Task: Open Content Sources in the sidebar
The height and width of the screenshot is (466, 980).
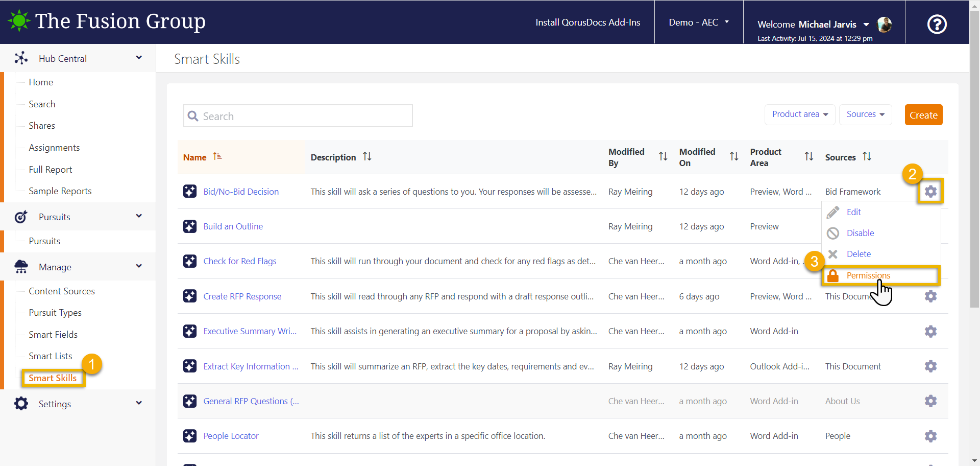Action: click(x=62, y=291)
